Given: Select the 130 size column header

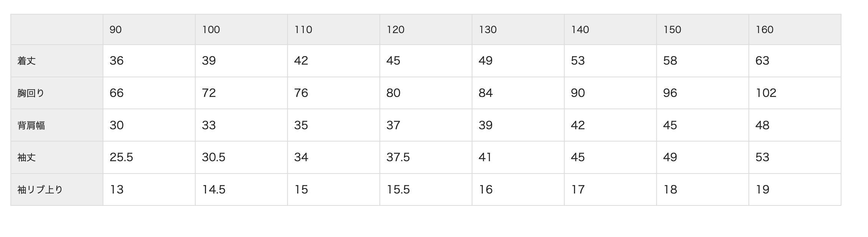Looking at the screenshot, I should (x=518, y=30).
